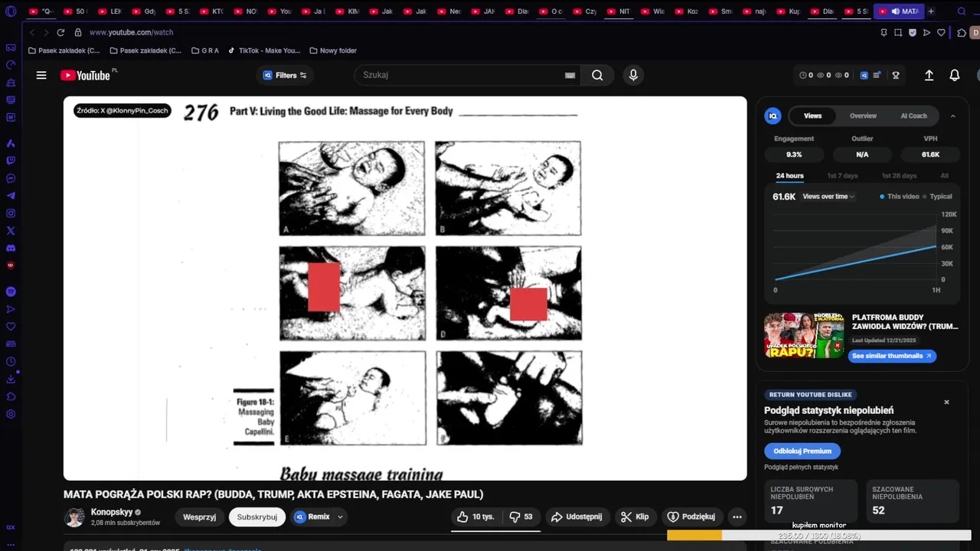Open extensions puzzle icon in address bar

pyautogui.click(x=962, y=32)
